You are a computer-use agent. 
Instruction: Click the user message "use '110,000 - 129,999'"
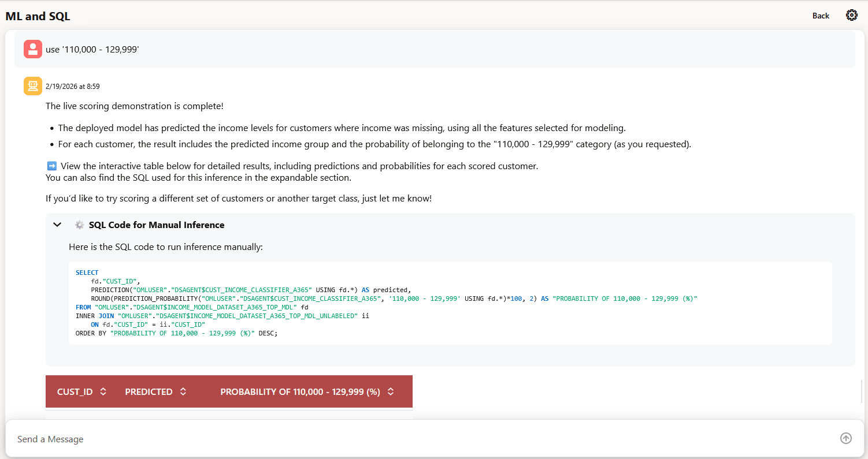pyautogui.click(x=92, y=50)
